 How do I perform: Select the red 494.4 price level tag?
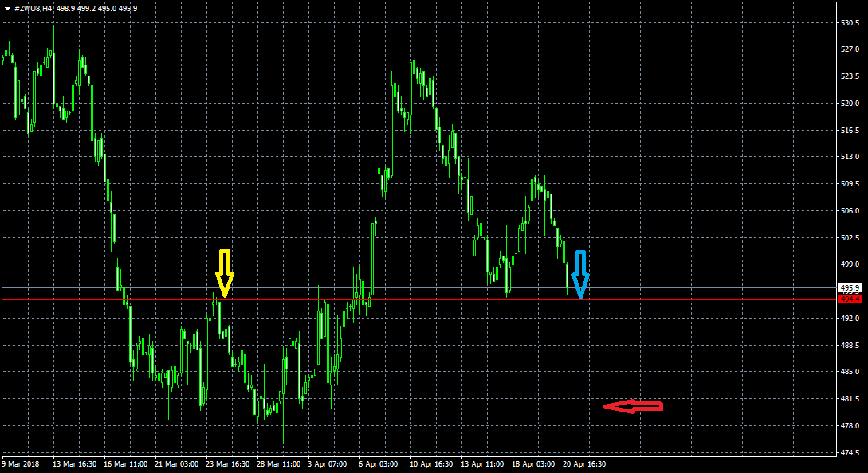click(x=850, y=299)
